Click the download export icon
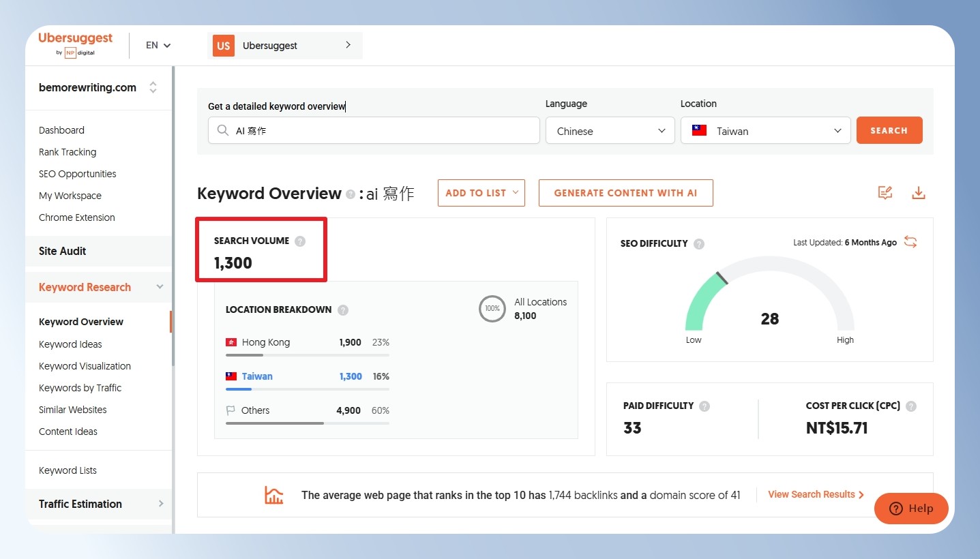 919,193
